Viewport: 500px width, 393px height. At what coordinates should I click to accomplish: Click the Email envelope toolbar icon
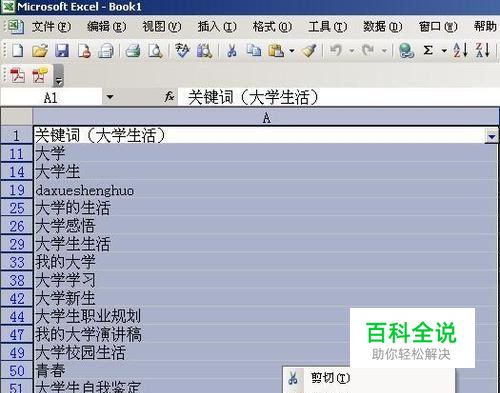click(106, 51)
